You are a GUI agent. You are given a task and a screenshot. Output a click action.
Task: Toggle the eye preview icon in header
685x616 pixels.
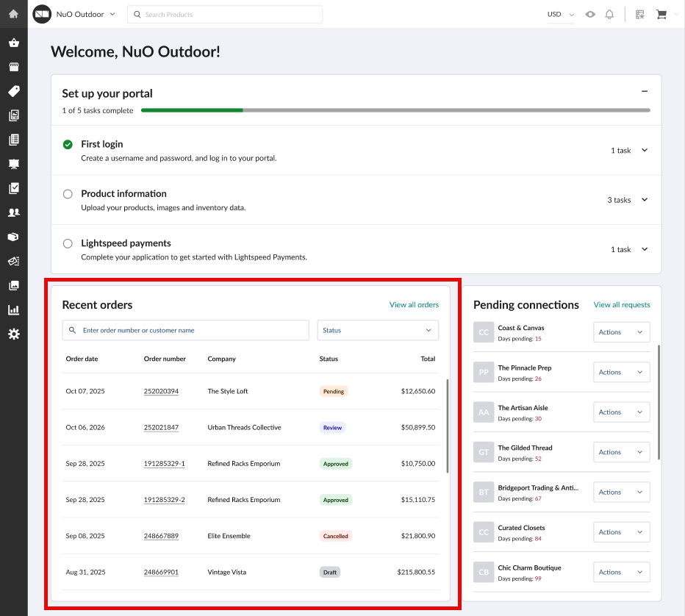(x=590, y=14)
